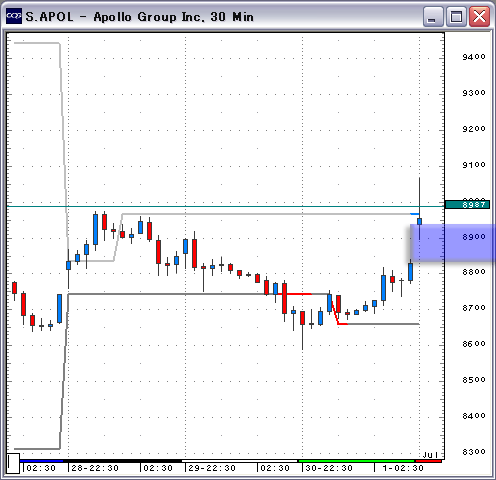The width and height of the screenshot is (496, 480).
Task: Close the Apollo Group chart window
Action: 479,17
